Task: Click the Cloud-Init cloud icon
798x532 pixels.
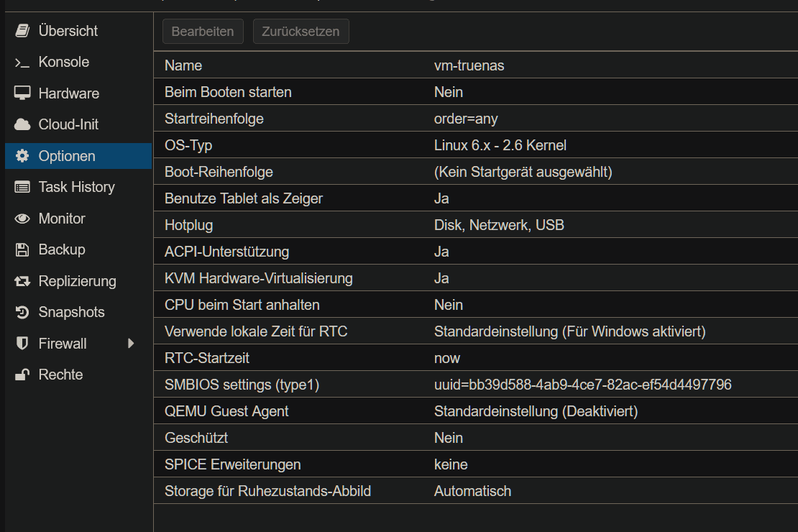Action: pyautogui.click(x=22, y=125)
